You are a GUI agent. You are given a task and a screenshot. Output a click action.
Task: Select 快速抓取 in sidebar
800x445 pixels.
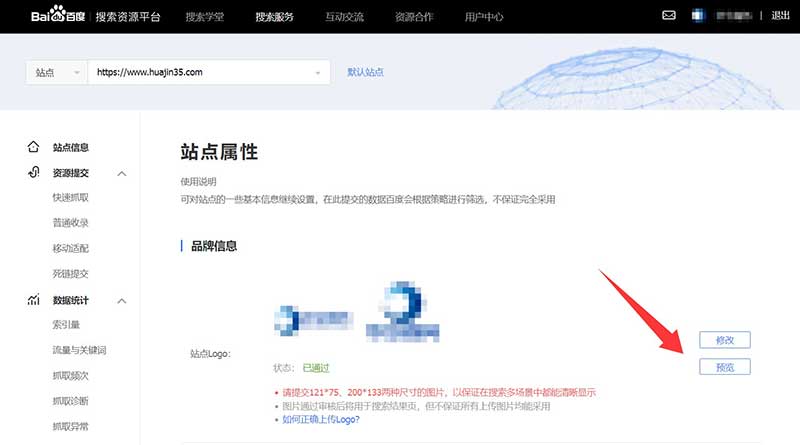click(x=71, y=198)
